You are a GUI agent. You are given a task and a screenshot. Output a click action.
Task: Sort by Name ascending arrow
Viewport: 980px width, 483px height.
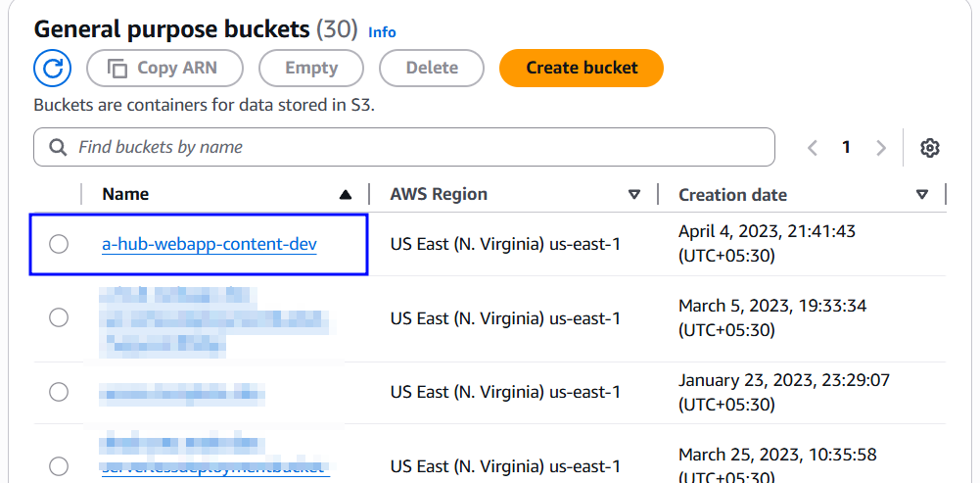(345, 195)
